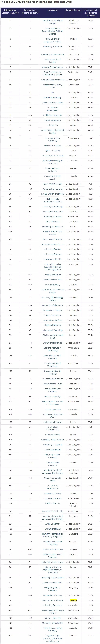Viewport: 100px width, 644px height.
Task: Click the highlighted Canada cell
Action: (73, 600)
